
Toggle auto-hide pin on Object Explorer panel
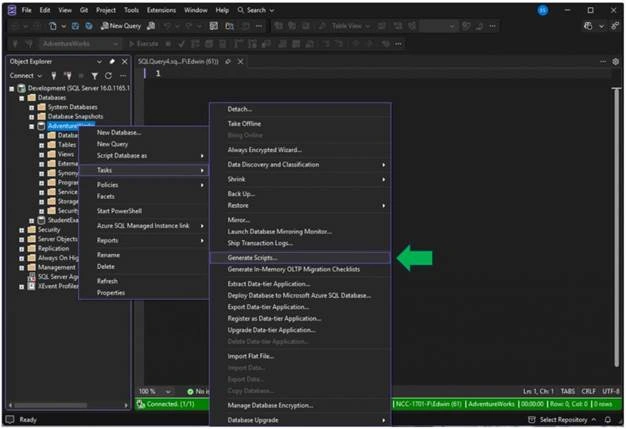112,61
